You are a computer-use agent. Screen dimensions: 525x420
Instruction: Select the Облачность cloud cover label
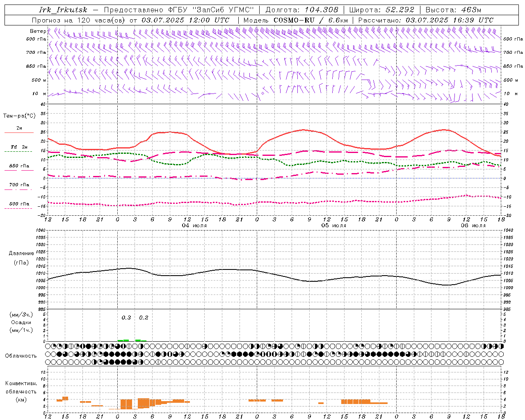coord(21,356)
